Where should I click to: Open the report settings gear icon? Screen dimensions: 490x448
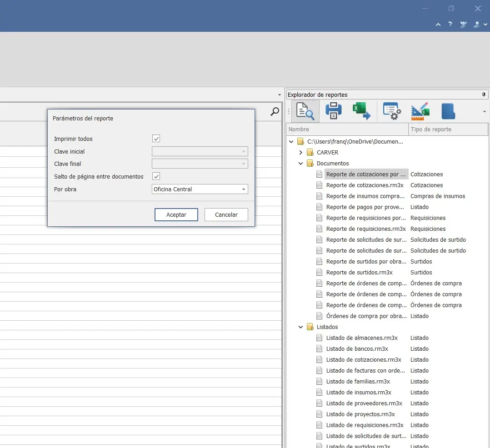tap(392, 111)
